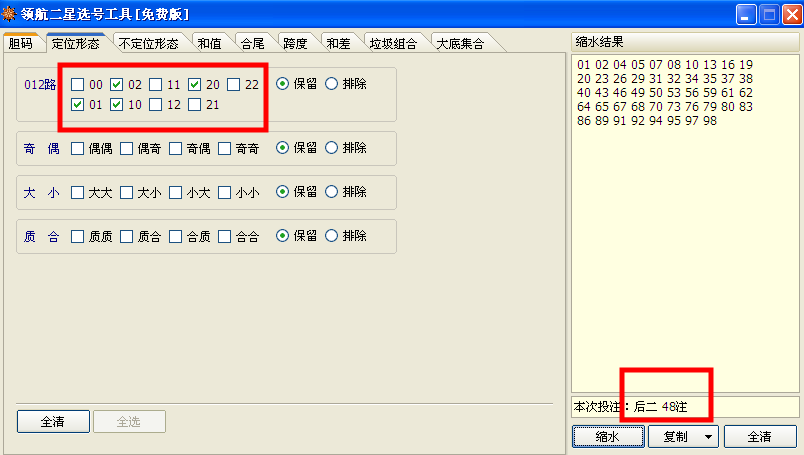Check the 21 checkbox in 012路
This screenshot has width=804, height=455.
pyautogui.click(x=194, y=105)
